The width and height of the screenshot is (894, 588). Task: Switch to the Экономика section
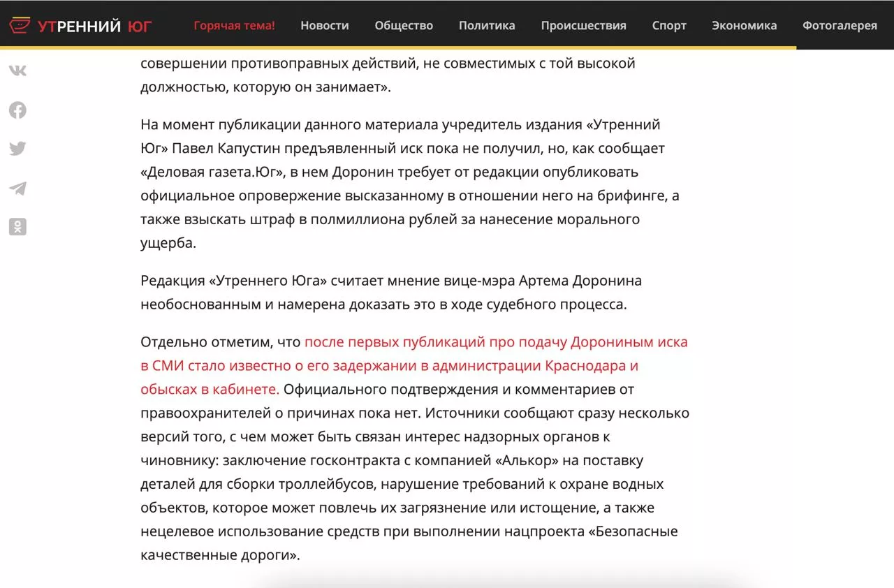point(744,26)
